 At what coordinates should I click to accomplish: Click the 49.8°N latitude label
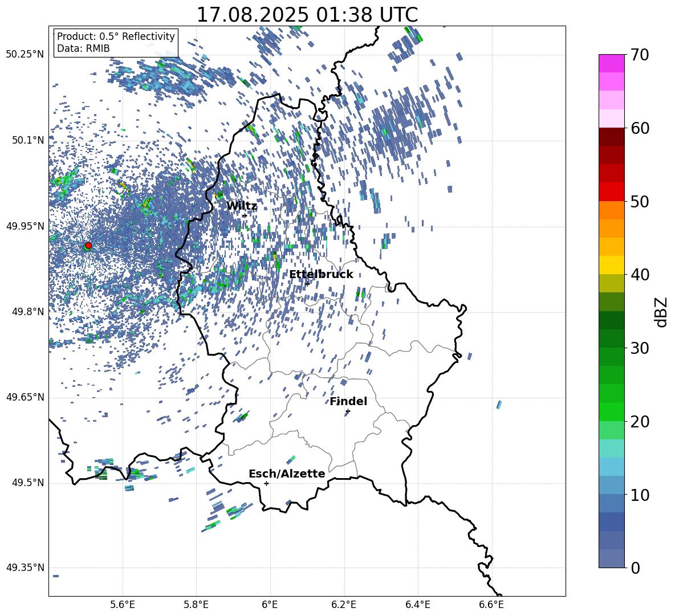click(x=27, y=312)
